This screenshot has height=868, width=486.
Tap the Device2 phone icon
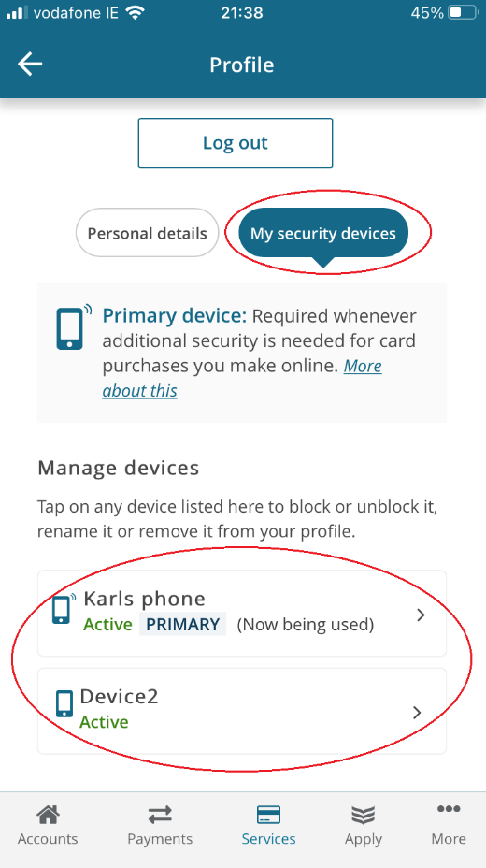pos(64,703)
